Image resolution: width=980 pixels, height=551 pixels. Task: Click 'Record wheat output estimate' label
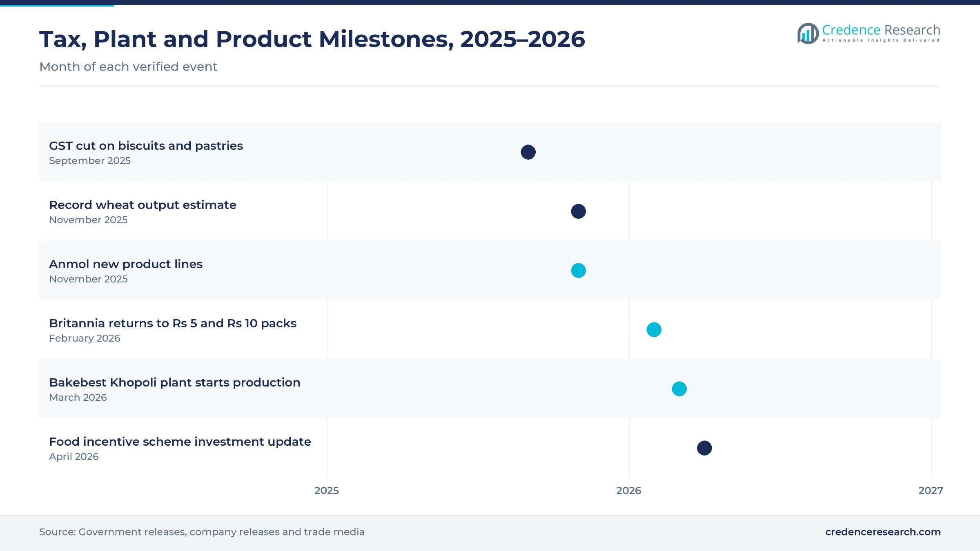(x=143, y=205)
